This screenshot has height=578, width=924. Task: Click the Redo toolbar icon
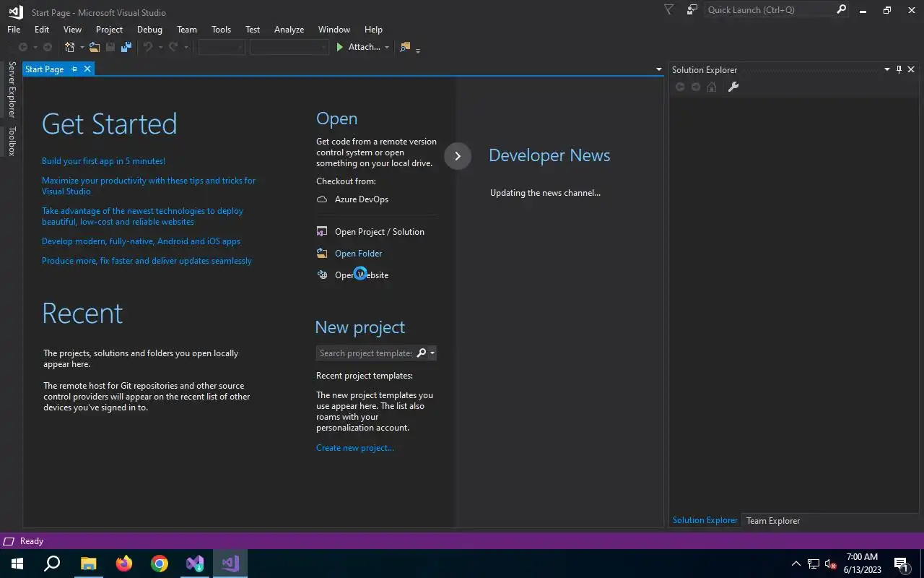[x=173, y=47]
